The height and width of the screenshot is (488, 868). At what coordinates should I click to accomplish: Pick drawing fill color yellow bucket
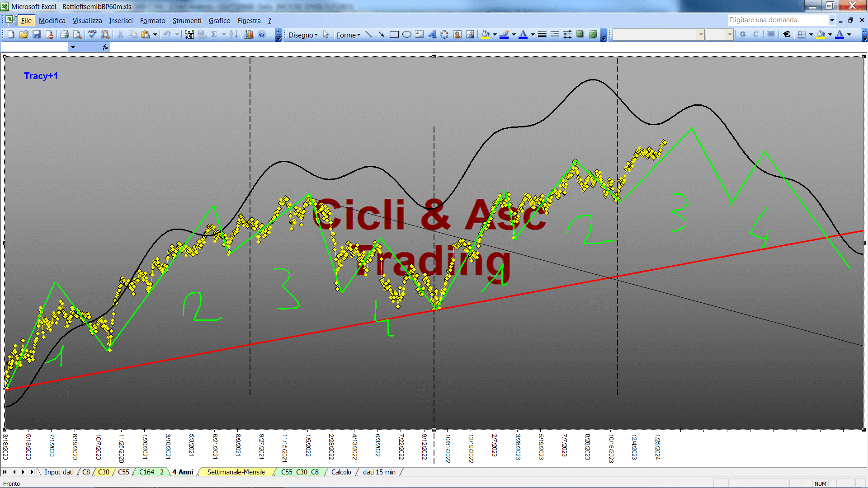point(486,34)
